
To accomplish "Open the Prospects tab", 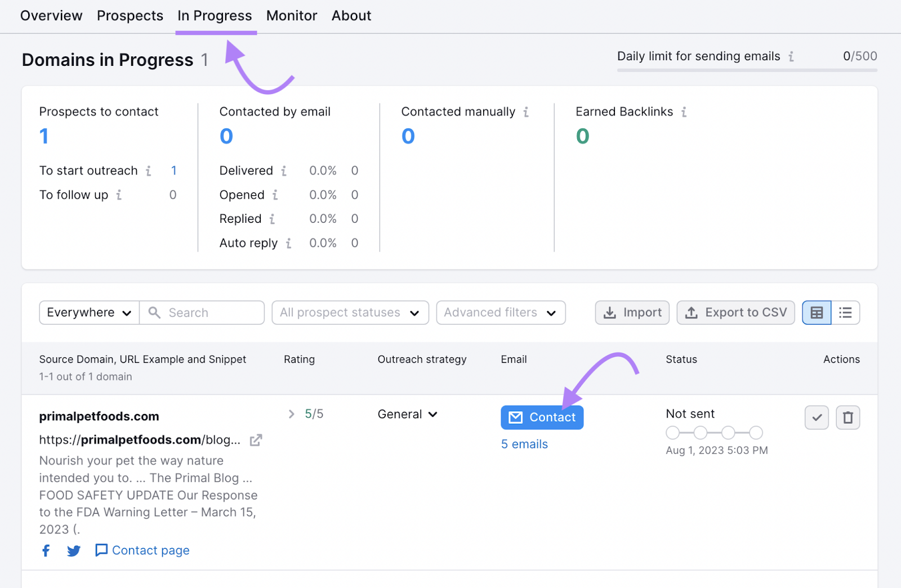I will (130, 16).
